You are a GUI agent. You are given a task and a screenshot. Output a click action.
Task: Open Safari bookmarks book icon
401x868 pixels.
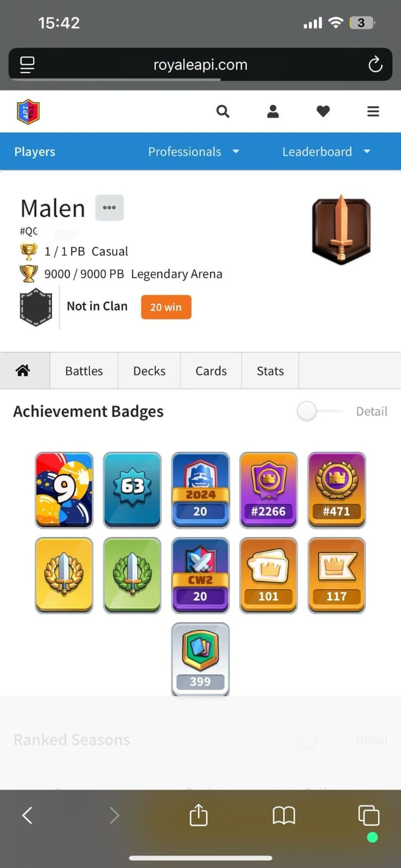click(x=284, y=815)
